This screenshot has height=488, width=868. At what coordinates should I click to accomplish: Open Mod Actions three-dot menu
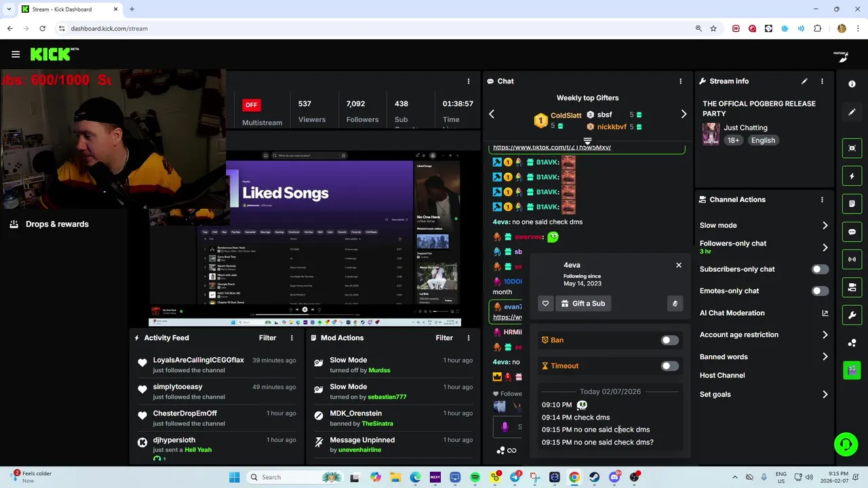click(468, 338)
